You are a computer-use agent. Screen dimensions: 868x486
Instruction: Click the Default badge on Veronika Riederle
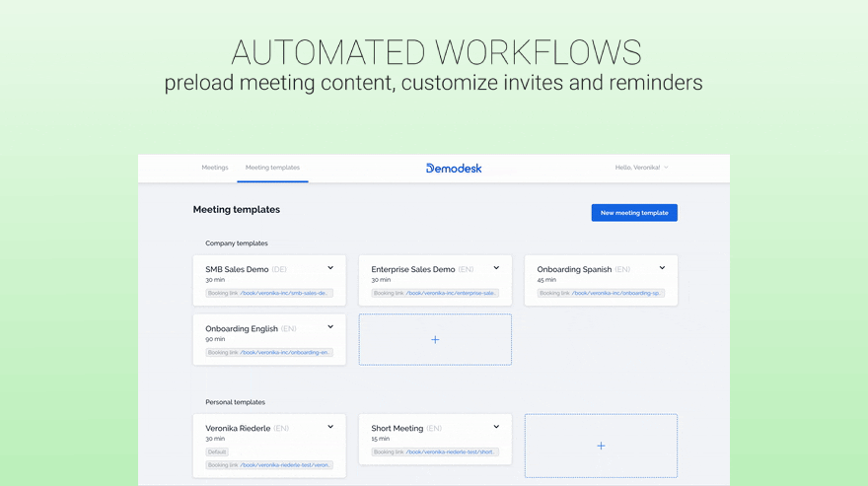pos(217,451)
